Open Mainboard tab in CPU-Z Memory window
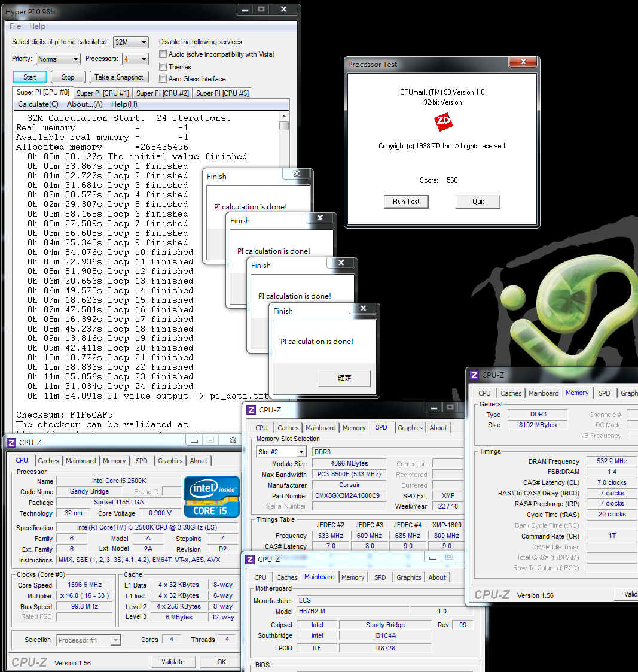This screenshot has width=638, height=672. pyautogui.click(x=544, y=393)
